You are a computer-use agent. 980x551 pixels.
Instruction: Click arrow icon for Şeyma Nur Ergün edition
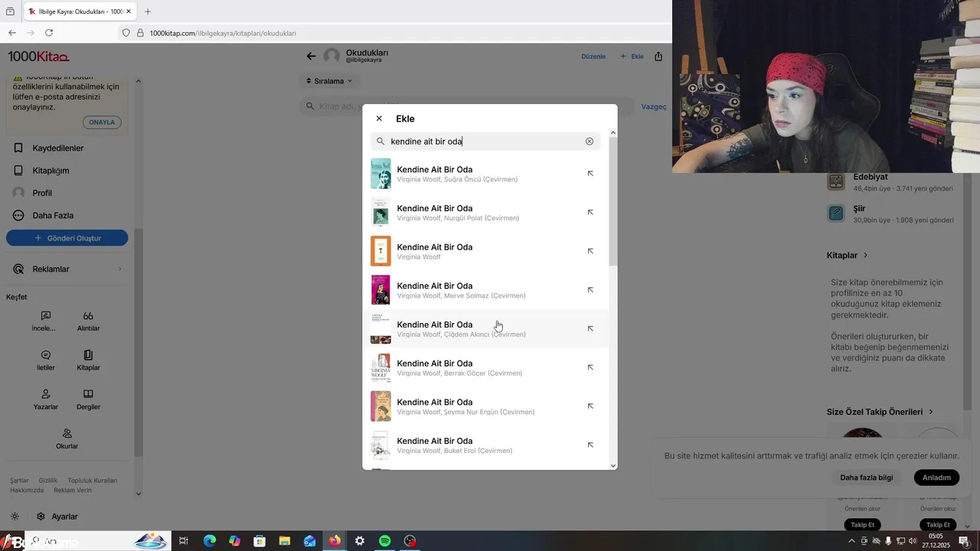pos(590,406)
